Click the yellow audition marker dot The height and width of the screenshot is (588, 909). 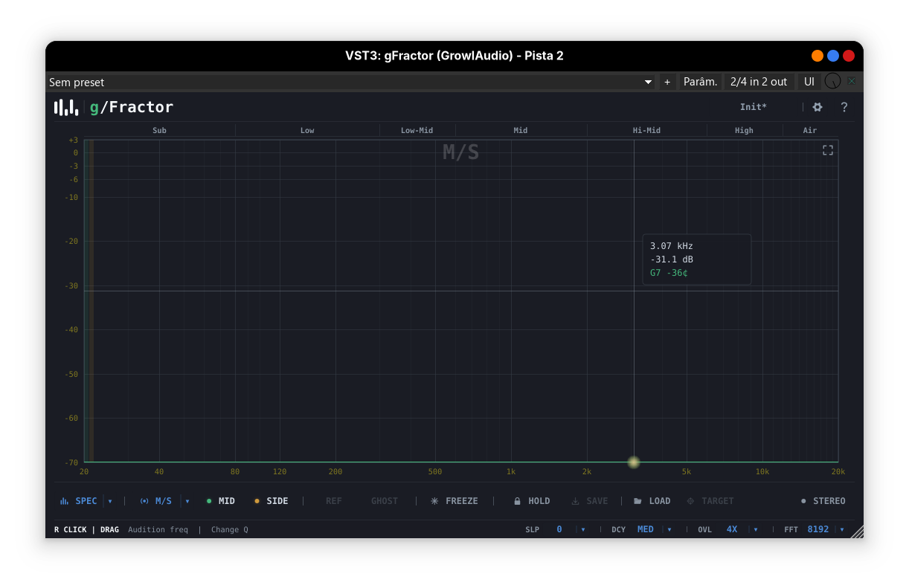[x=634, y=462]
